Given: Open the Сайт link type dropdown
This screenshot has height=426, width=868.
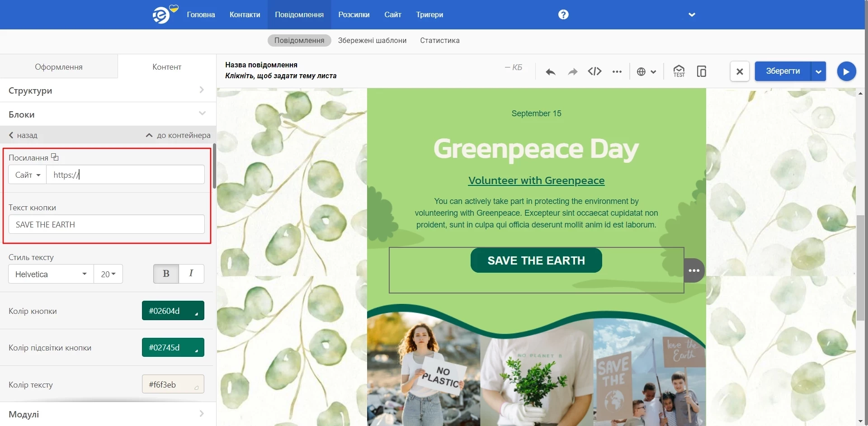Looking at the screenshot, I should pos(28,175).
